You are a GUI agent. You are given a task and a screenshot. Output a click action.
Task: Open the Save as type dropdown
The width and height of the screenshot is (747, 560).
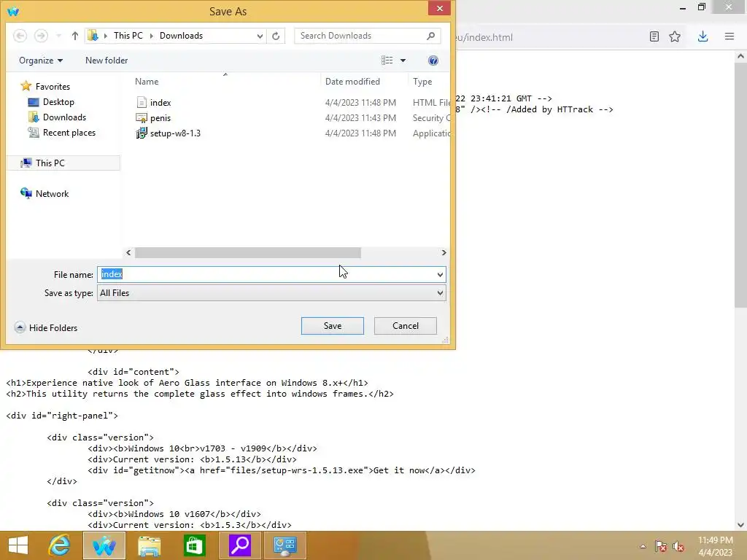click(271, 293)
